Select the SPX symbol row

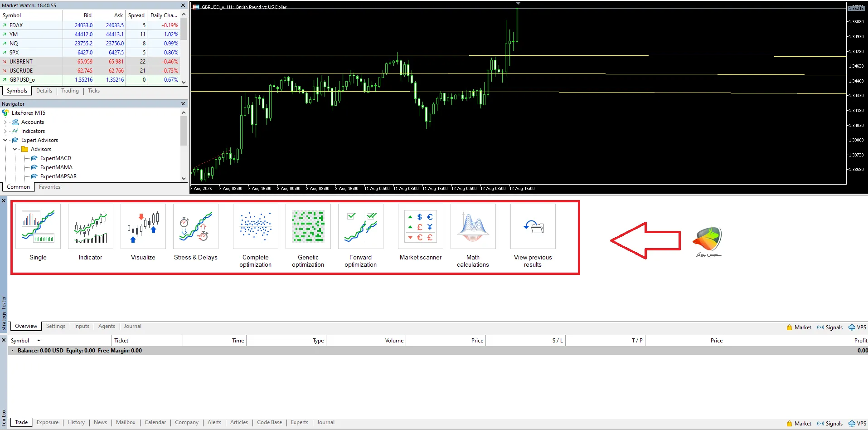[90, 53]
